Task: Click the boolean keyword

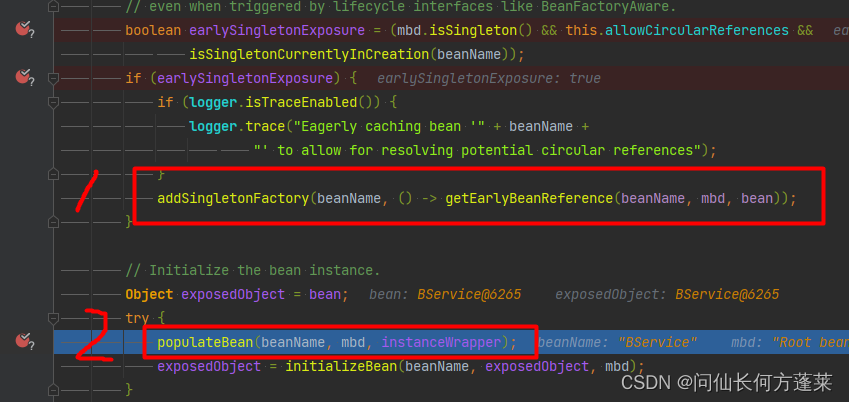Action: [x=153, y=30]
